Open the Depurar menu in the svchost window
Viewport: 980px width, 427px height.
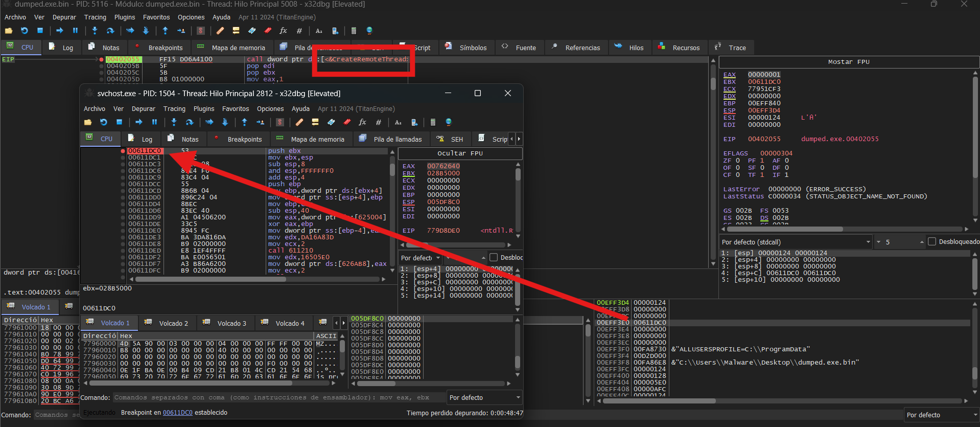pyautogui.click(x=143, y=109)
